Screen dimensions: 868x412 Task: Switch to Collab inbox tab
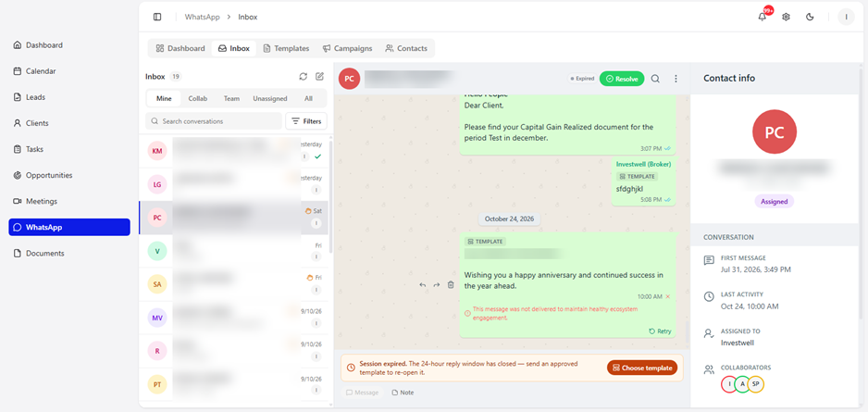coord(198,98)
